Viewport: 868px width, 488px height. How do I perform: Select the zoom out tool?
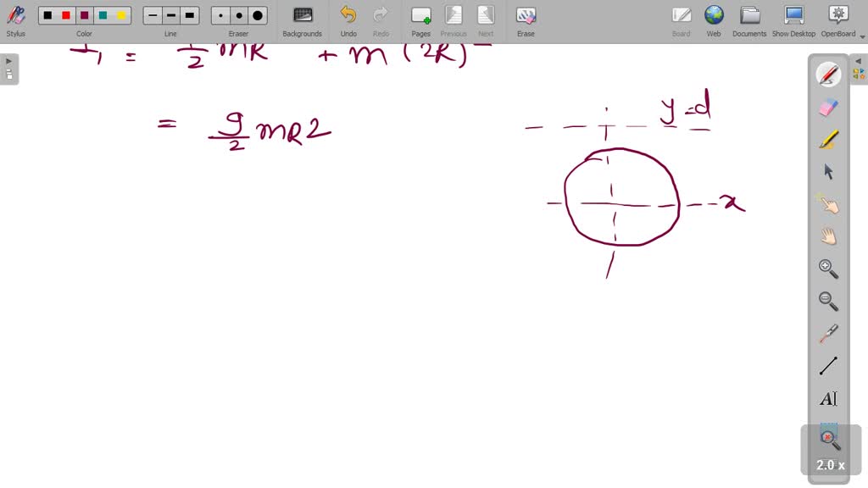coord(828,301)
